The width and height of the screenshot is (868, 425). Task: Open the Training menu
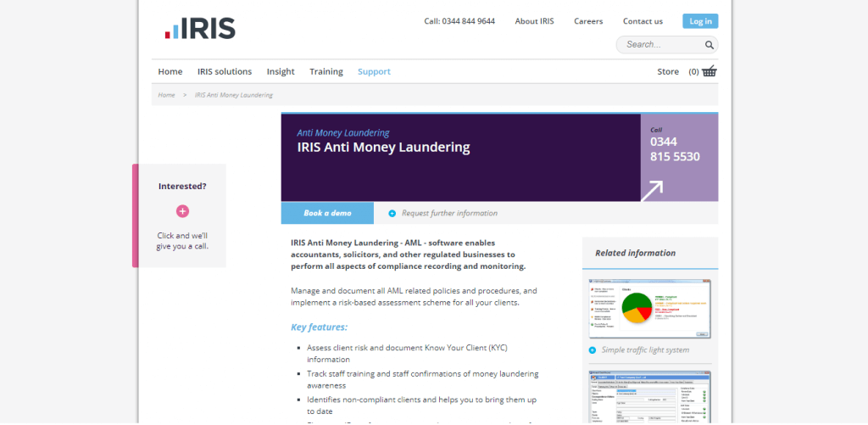click(326, 71)
